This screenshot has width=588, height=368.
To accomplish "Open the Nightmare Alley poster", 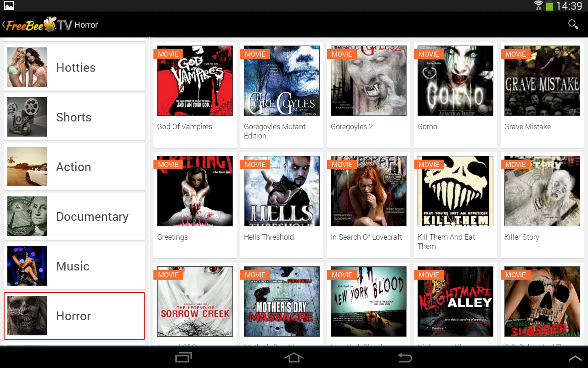I will (455, 301).
